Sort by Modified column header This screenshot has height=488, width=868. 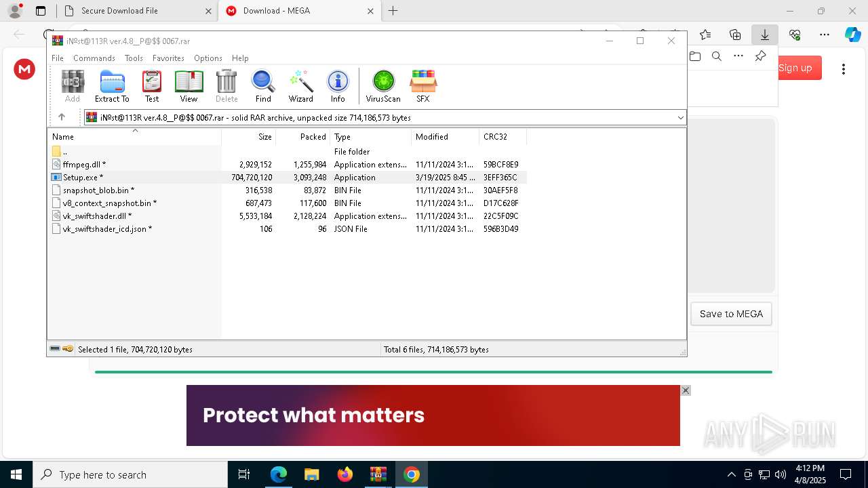tap(446, 137)
